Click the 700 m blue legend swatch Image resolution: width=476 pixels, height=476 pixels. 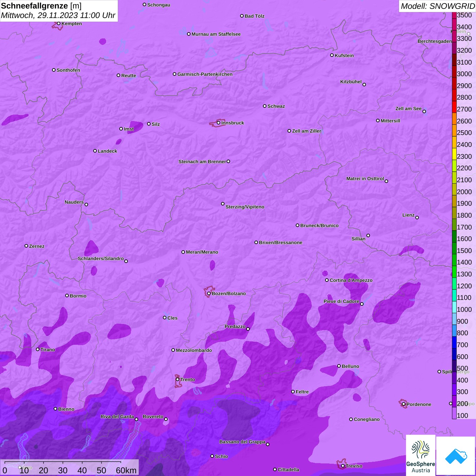tap(454, 342)
